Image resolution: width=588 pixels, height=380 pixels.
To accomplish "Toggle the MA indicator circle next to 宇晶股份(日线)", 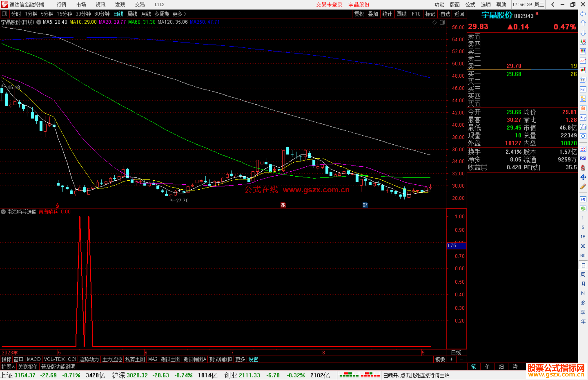I will click(39, 22).
